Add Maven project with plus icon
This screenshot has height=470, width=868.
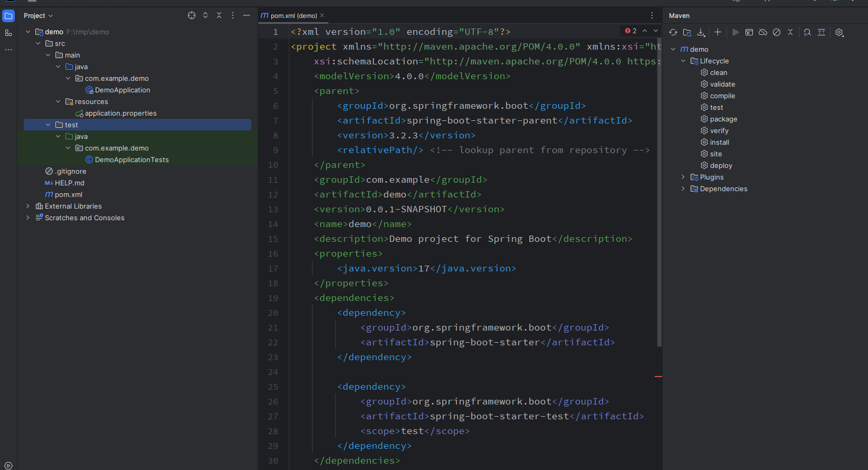[718, 32]
